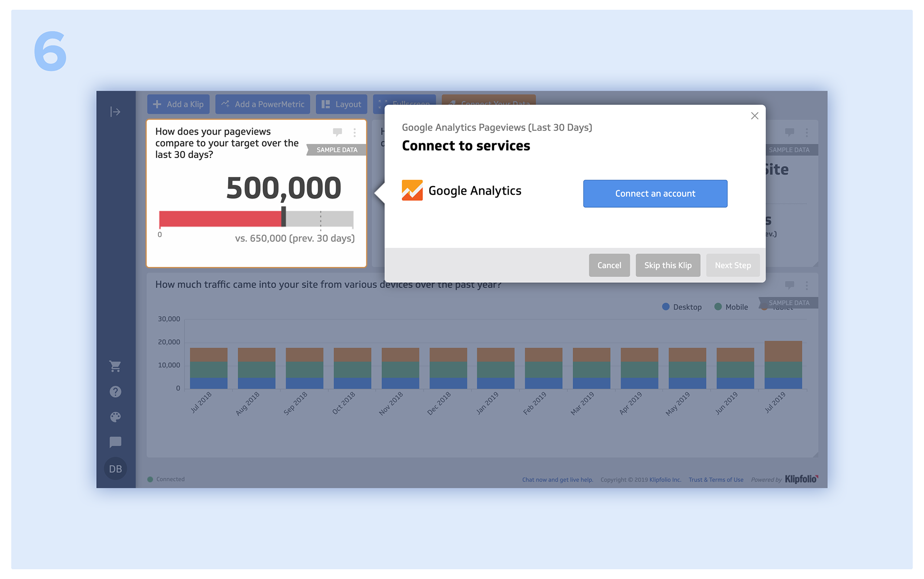Open three-dot menu on traffic devices Klip
The image size is (924, 579).
point(807,285)
